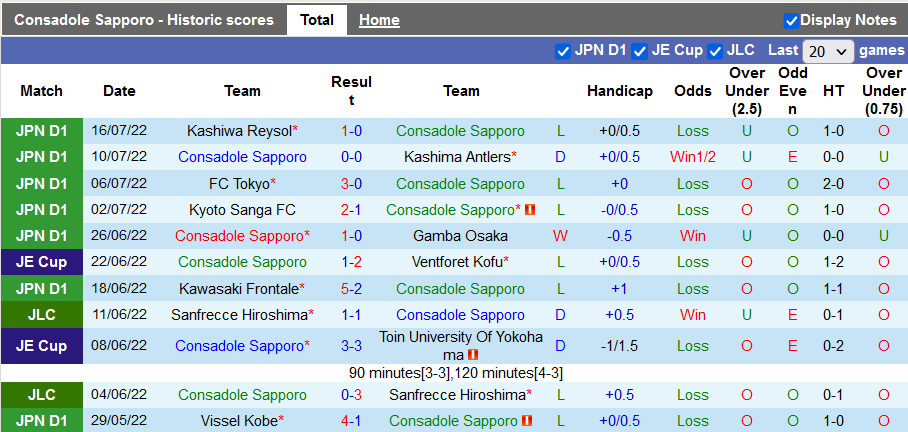The width and height of the screenshot is (908, 432).
Task: Click the 90 minutes[3-3],120 minutes[4-3] note
Action: (456, 373)
